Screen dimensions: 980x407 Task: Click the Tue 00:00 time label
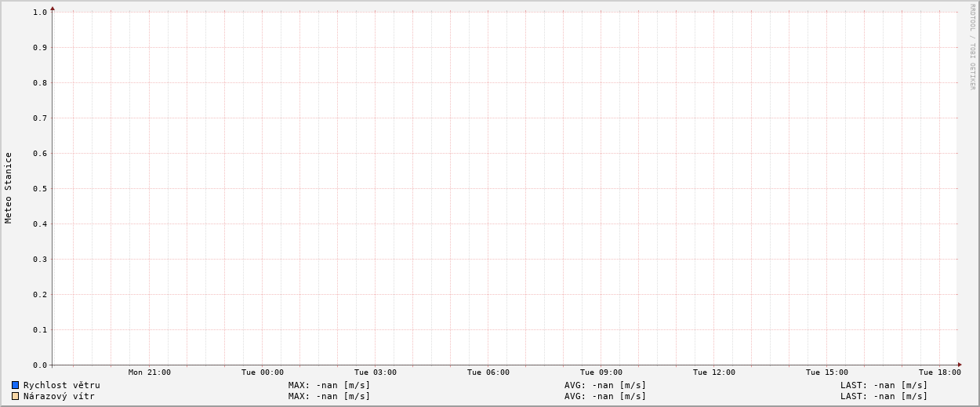(x=263, y=372)
